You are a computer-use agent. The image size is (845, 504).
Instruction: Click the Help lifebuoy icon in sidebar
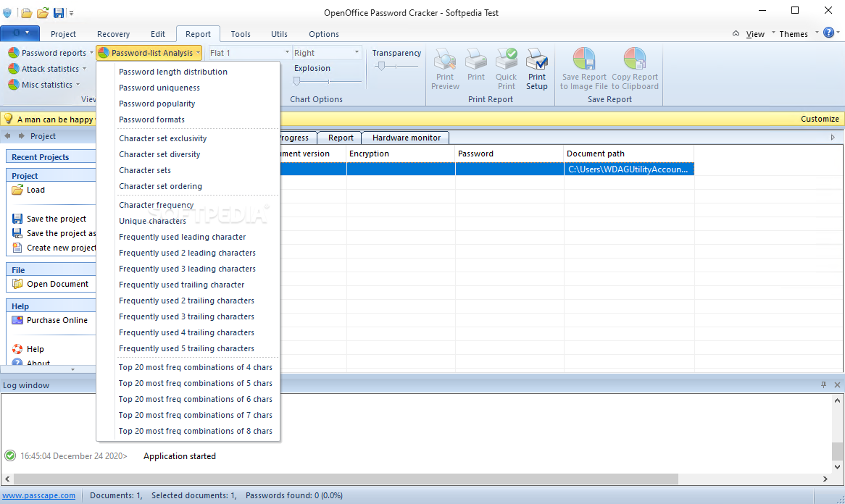(17, 349)
